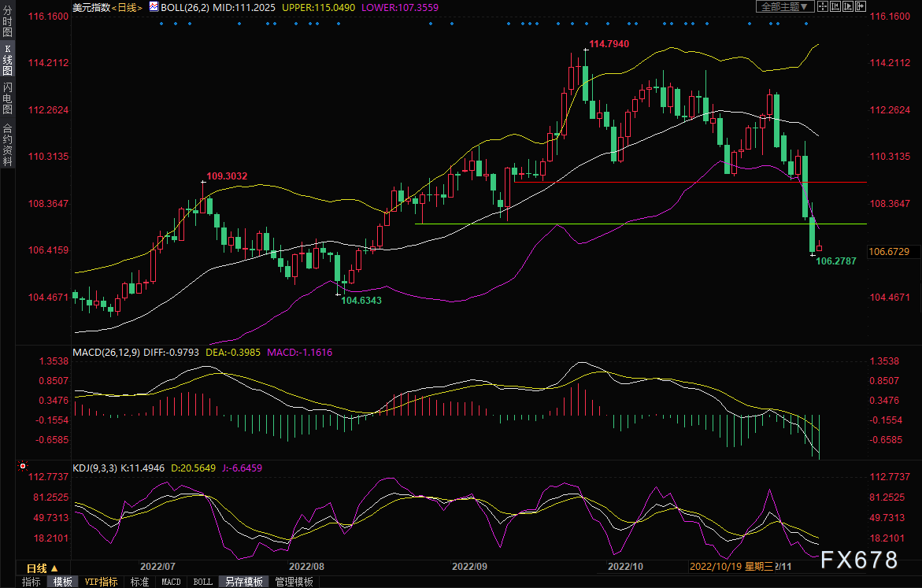
Task: Switch to the 分时图 side tab
Action: tap(7, 22)
